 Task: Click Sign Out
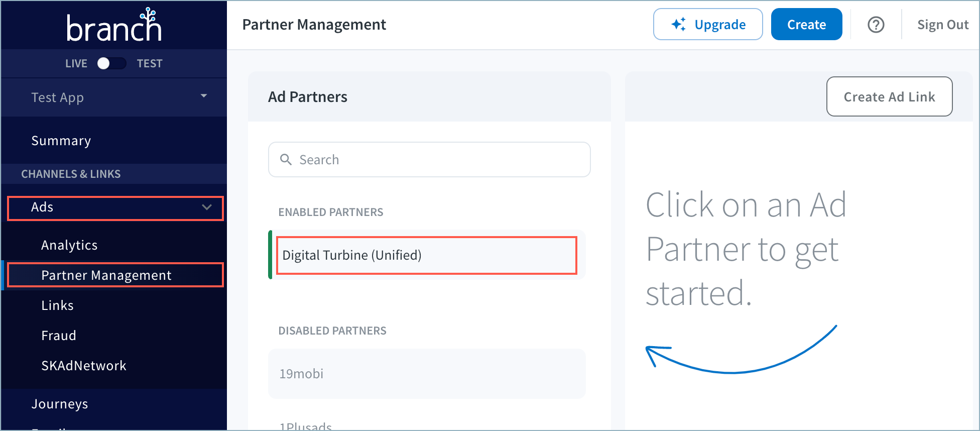(943, 25)
